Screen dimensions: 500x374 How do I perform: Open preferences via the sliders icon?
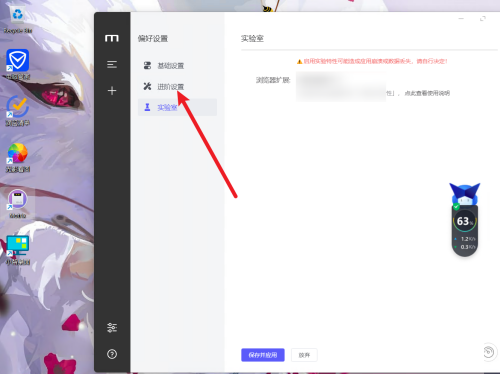tap(112, 328)
